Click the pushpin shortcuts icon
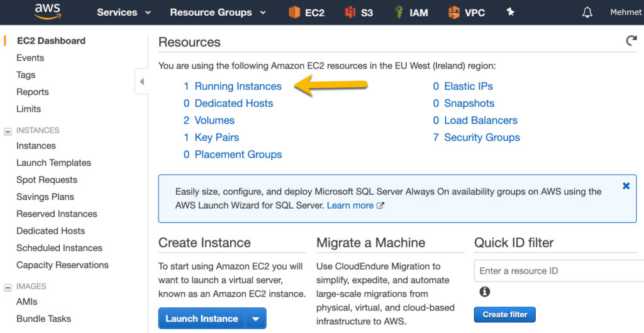This screenshot has width=644, height=333. point(510,13)
